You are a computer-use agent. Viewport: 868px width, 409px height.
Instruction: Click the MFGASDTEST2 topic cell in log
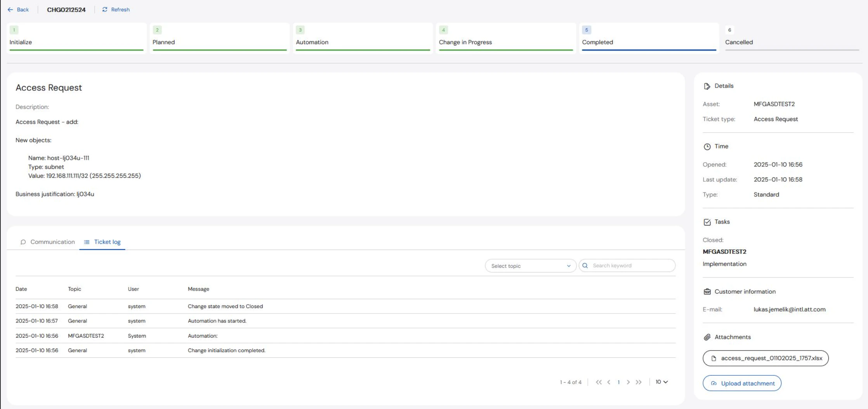(x=86, y=336)
